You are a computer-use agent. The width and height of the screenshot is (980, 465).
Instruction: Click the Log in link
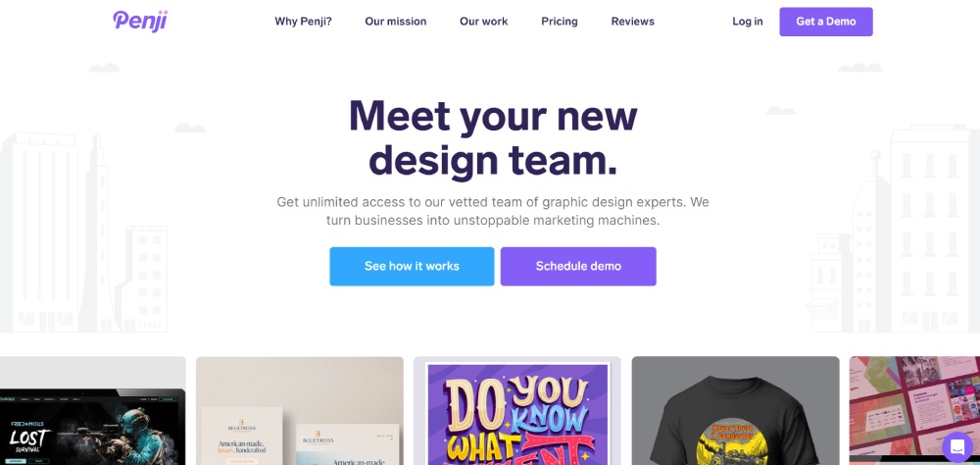748,22
